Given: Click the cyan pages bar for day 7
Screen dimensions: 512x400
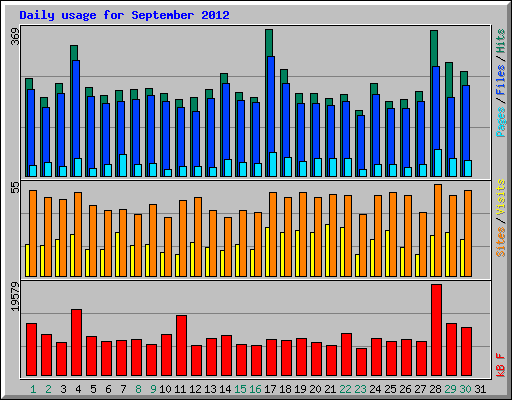Looking at the screenshot, I should [123, 165].
